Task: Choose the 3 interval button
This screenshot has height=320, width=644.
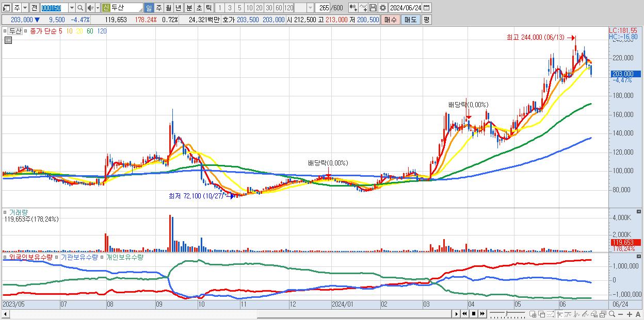Action: pyautogui.click(x=230, y=8)
